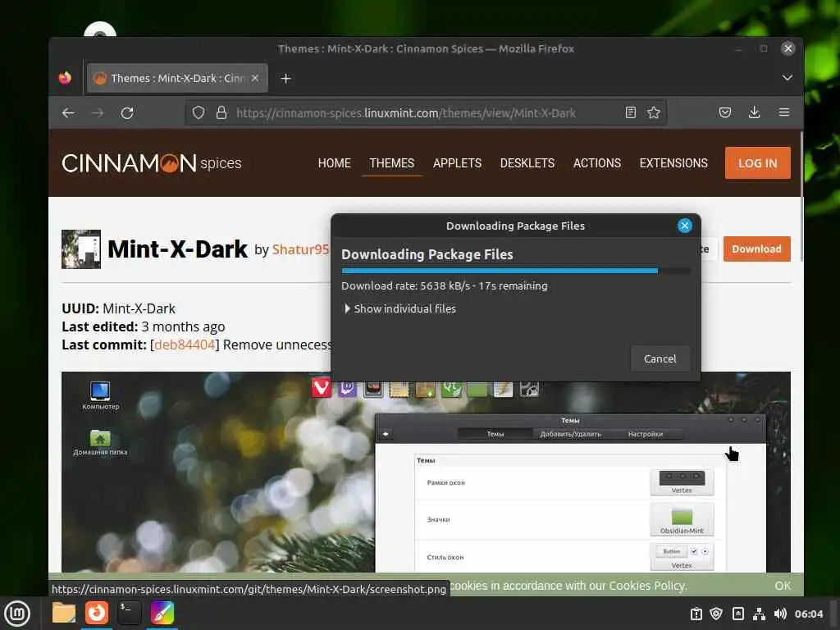This screenshot has height=630, width=840.
Task: Open the Files manager in panel
Action: (x=64, y=613)
